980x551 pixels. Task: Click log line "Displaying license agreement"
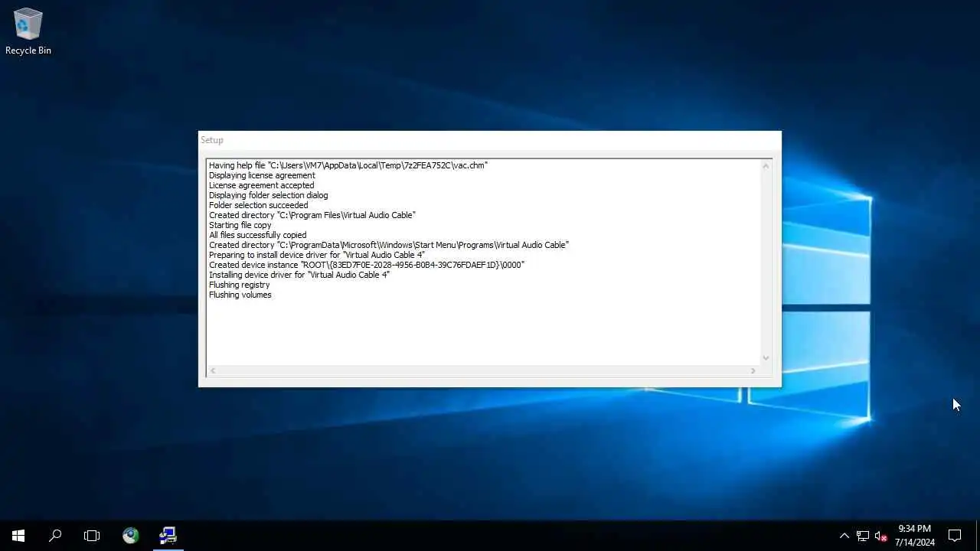262,175
